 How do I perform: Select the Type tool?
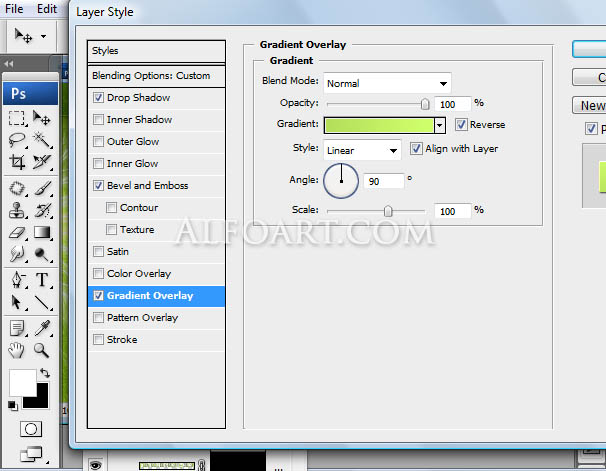click(x=42, y=280)
